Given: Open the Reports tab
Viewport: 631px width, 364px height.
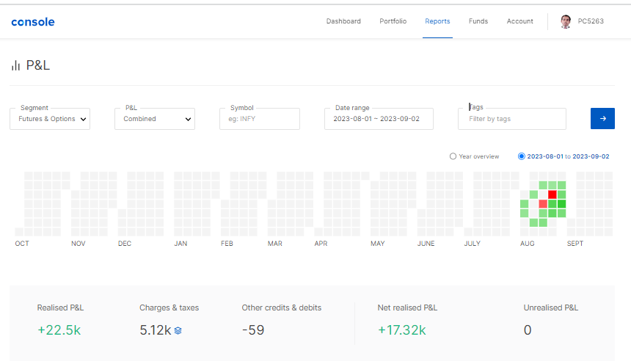Looking at the screenshot, I should click(x=437, y=21).
